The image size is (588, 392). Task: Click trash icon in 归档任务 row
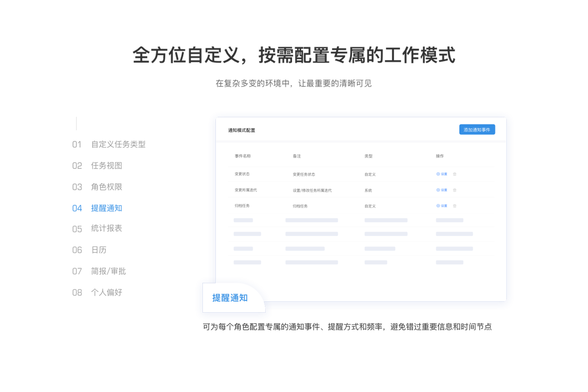pos(455,206)
